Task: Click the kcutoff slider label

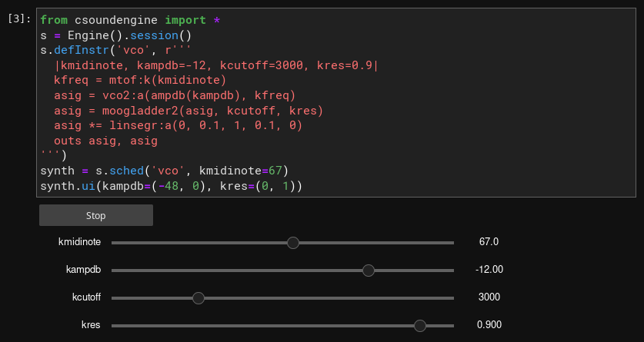Action: [87, 297]
